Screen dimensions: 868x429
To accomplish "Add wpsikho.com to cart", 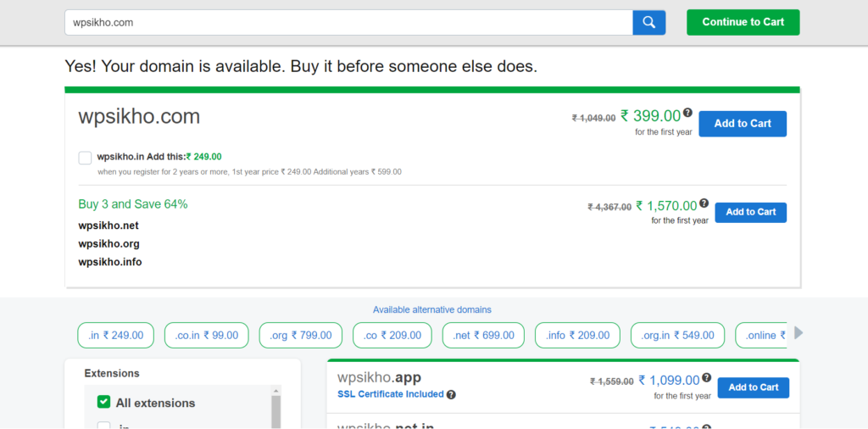I will pyautogui.click(x=743, y=124).
